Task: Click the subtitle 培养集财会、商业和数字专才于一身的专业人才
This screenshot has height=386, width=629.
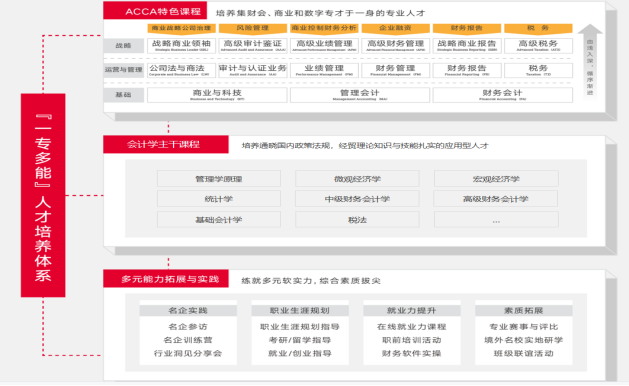Action: tap(320, 13)
